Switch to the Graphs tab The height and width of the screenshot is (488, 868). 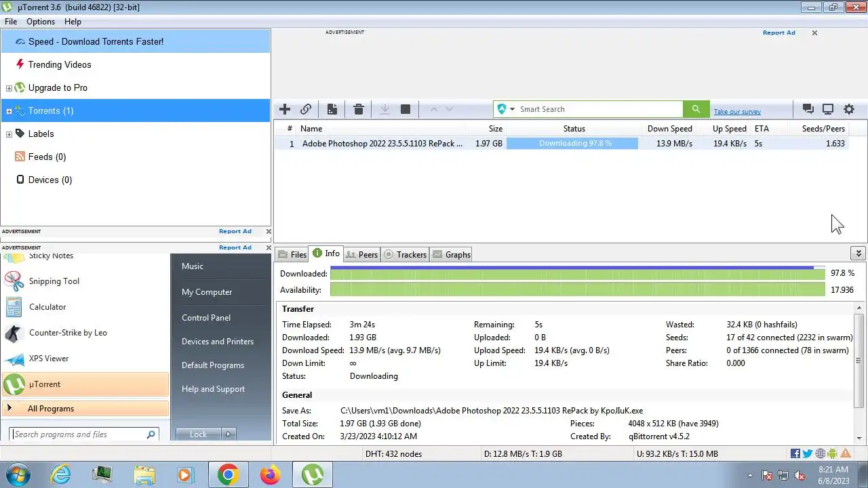click(452, 255)
